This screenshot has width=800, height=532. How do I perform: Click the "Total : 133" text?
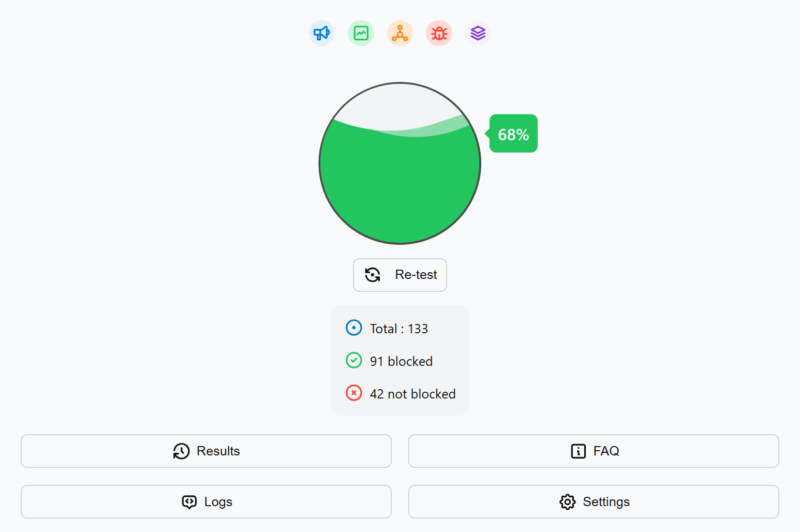click(x=399, y=329)
